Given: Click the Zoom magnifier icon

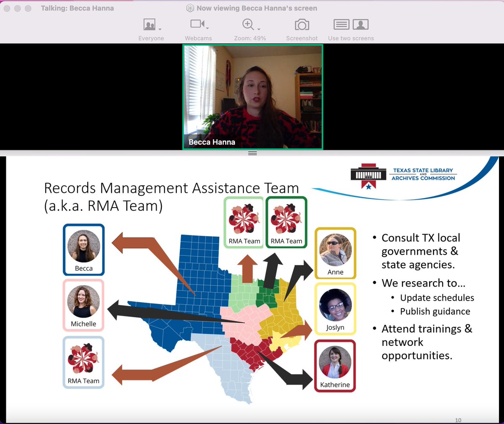Looking at the screenshot, I should [x=248, y=24].
